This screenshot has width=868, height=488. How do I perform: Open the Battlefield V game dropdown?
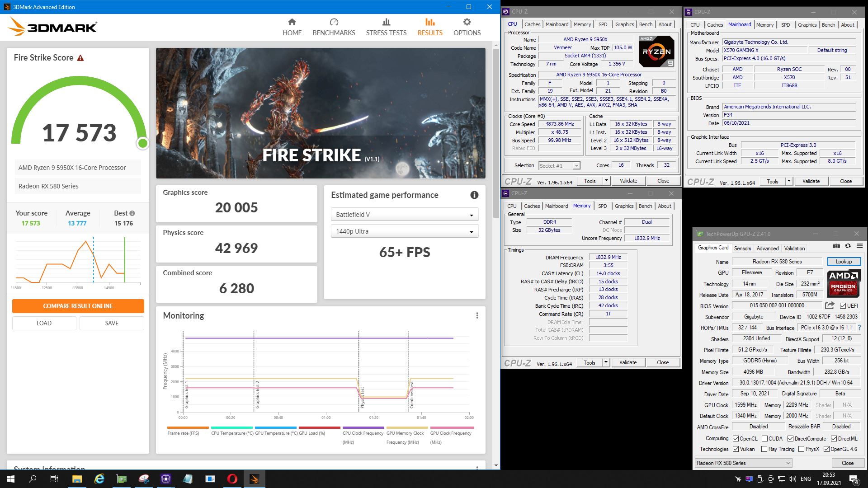pos(405,215)
